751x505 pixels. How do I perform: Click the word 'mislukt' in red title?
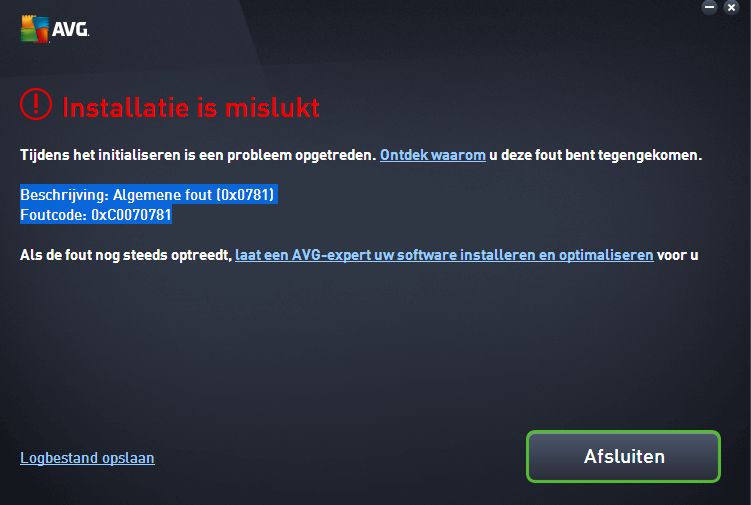click(x=272, y=107)
